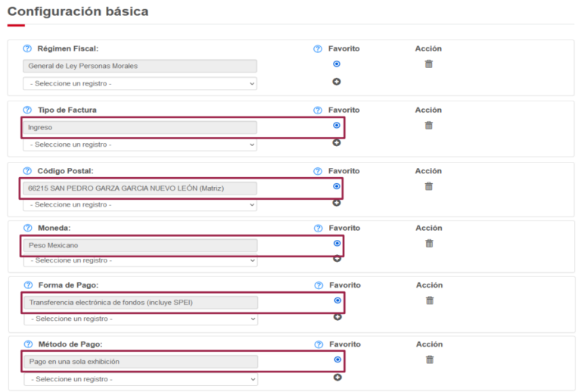This screenshot has height=392, width=581.
Task: Open help icon next to Moneda label
Action: tap(27, 228)
